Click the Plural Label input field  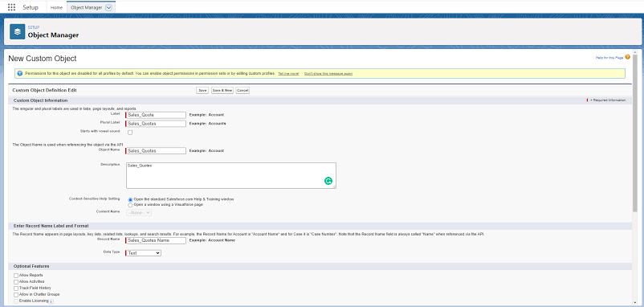(x=156, y=123)
